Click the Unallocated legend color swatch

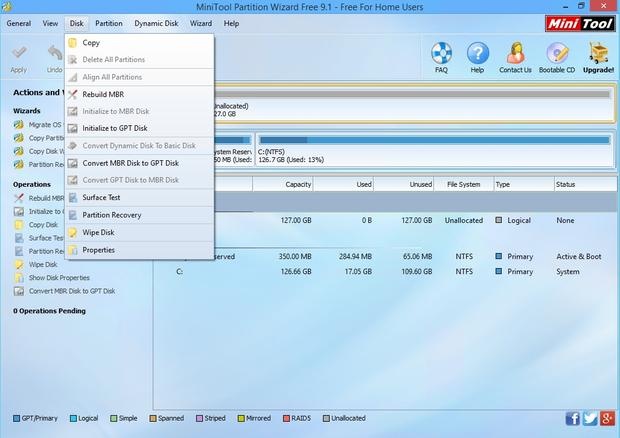(x=325, y=418)
